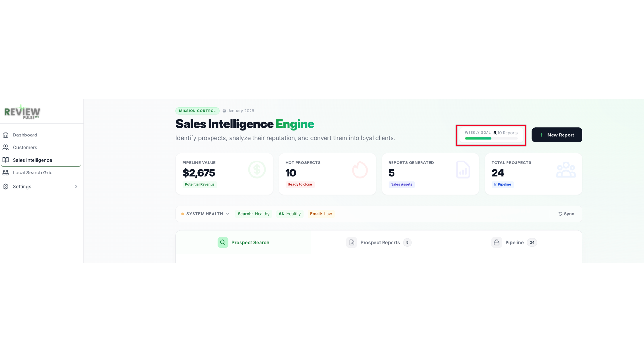Viewport: 644px width, 362px height.
Task: Click the ReviewPulse 360 logo
Action: click(x=22, y=112)
